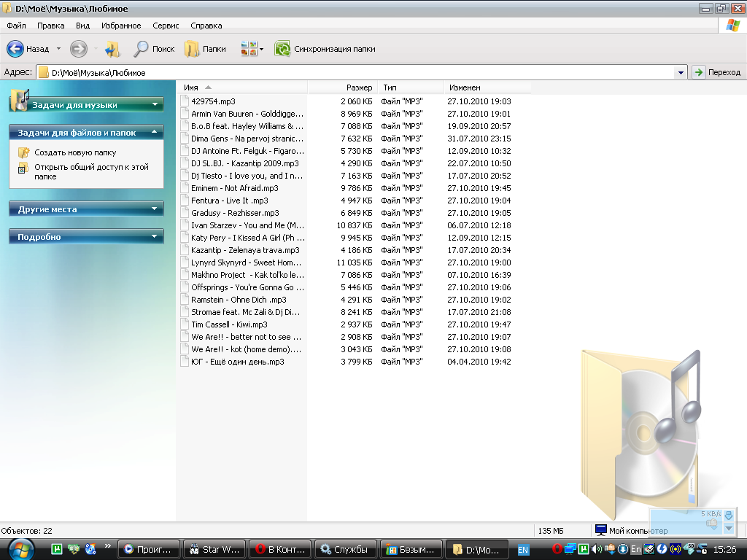Switch to the Службы taskbar button
Viewport: 747px width, 560px height.
click(x=346, y=550)
